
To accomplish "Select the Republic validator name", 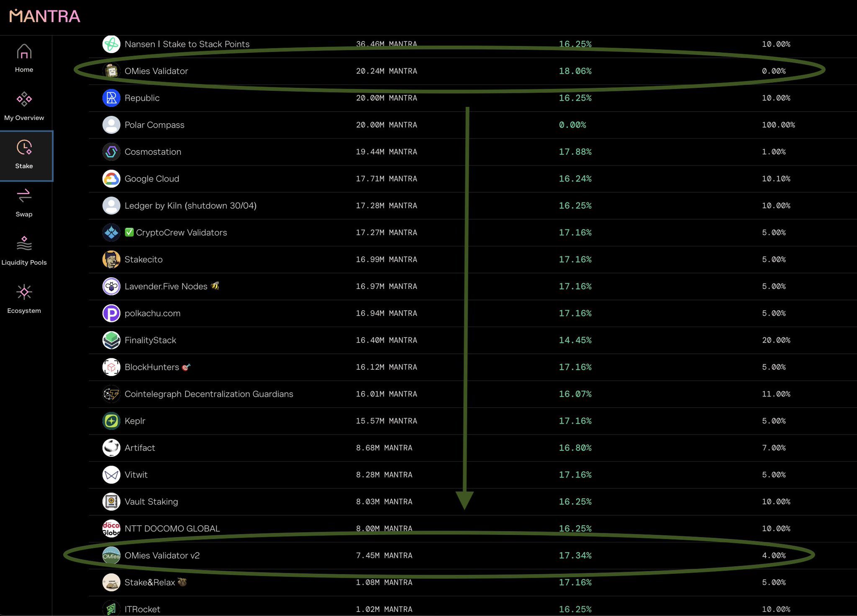I will (142, 98).
